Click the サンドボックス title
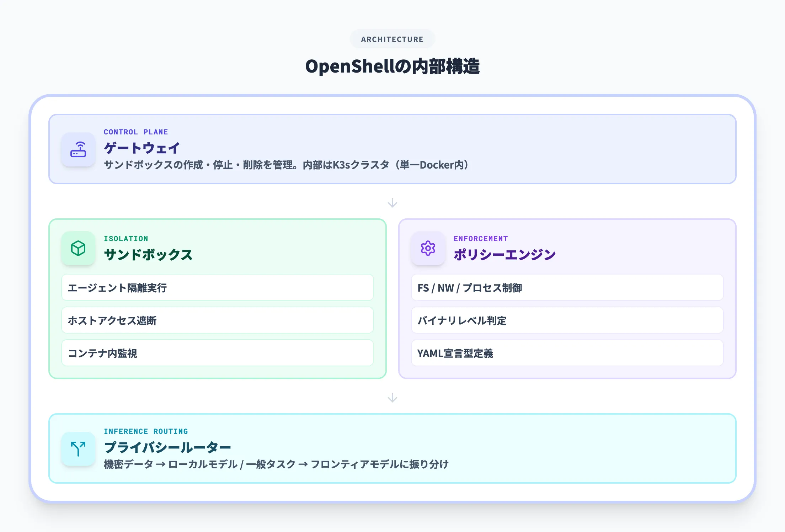Viewport: 785px width, 532px height. (149, 254)
